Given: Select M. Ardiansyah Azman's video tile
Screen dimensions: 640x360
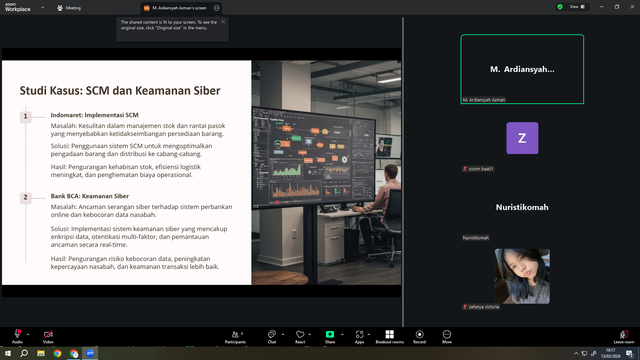Looking at the screenshot, I should (x=522, y=69).
